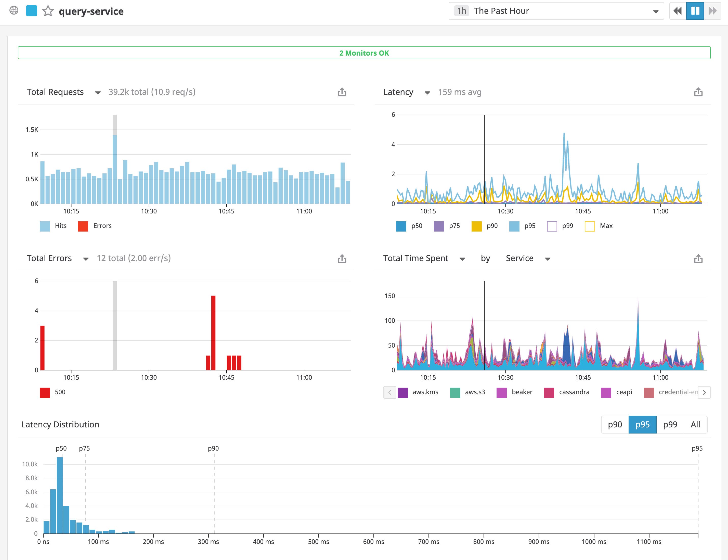The width and height of the screenshot is (728, 560).
Task: Open the Service grouping dropdown
Action: pyautogui.click(x=548, y=258)
